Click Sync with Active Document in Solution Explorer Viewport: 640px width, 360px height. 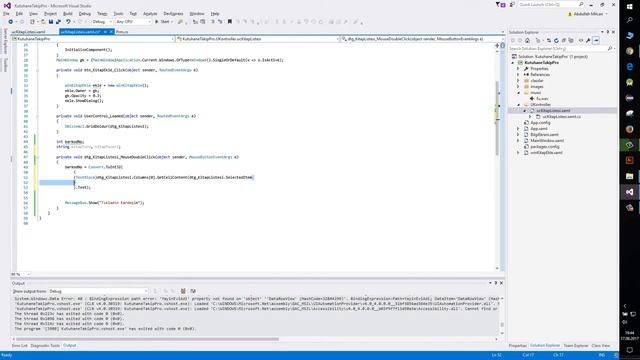(x=549, y=40)
